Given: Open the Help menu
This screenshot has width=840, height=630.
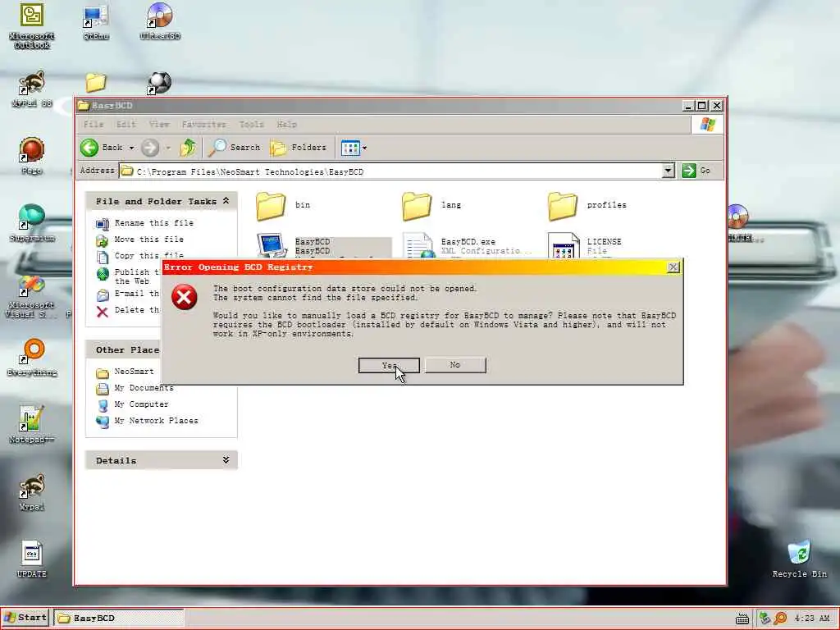Looking at the screenshot, I should [x=286, y=125].
